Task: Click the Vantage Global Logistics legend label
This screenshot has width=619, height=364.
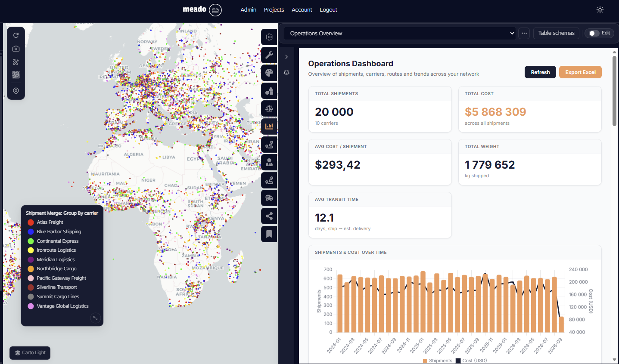Action: click(x=62, y=306)
